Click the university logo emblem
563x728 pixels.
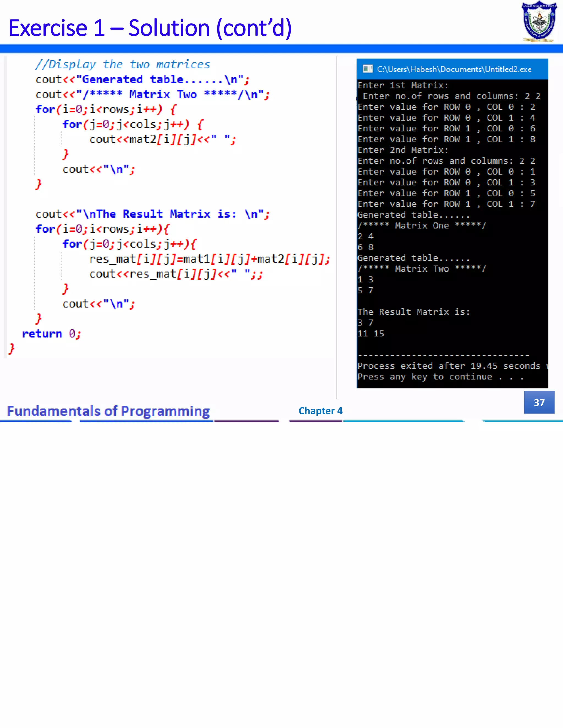pyautogui.click(x=539, y=22)
